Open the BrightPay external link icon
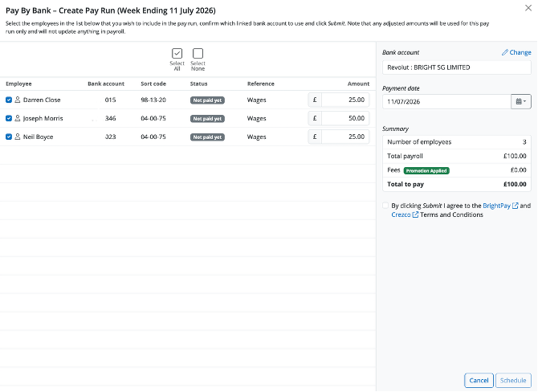 515,206
